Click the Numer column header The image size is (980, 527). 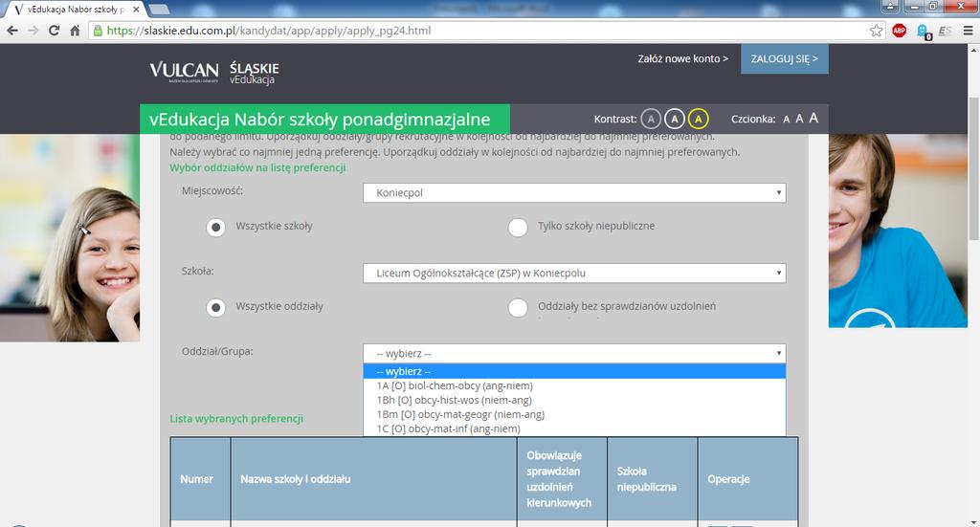pyautogui.click(x=200, y=479)
